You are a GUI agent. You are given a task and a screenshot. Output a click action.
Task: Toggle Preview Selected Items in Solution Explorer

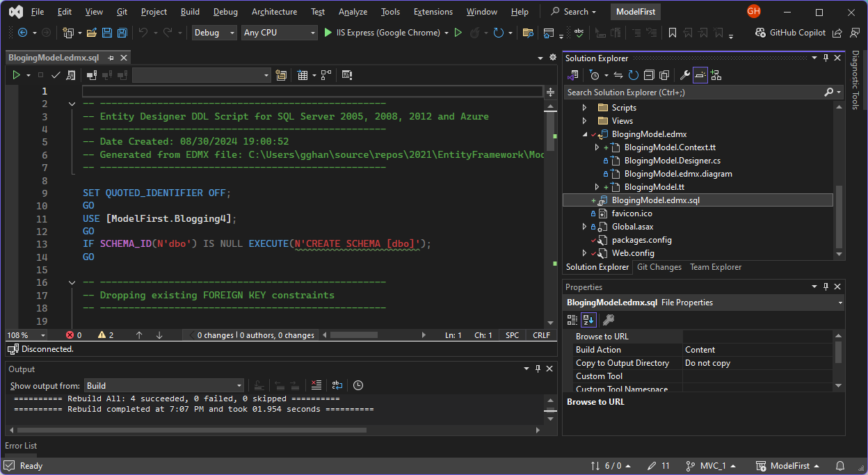tap(700, 75)
